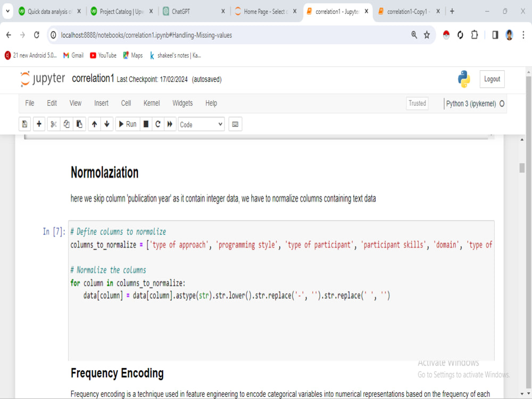Open the cell type dropdown showing Code
The image size is (532, 399).
[201, 124]
